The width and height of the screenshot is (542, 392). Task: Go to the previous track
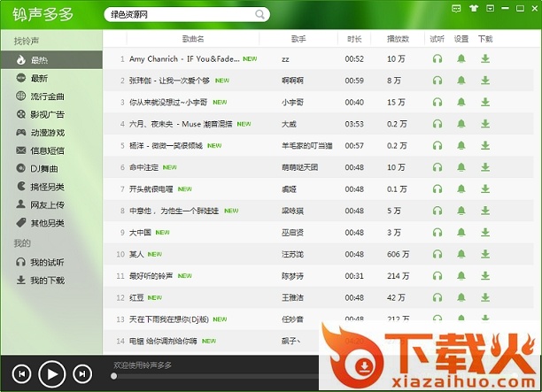[22, 374]
